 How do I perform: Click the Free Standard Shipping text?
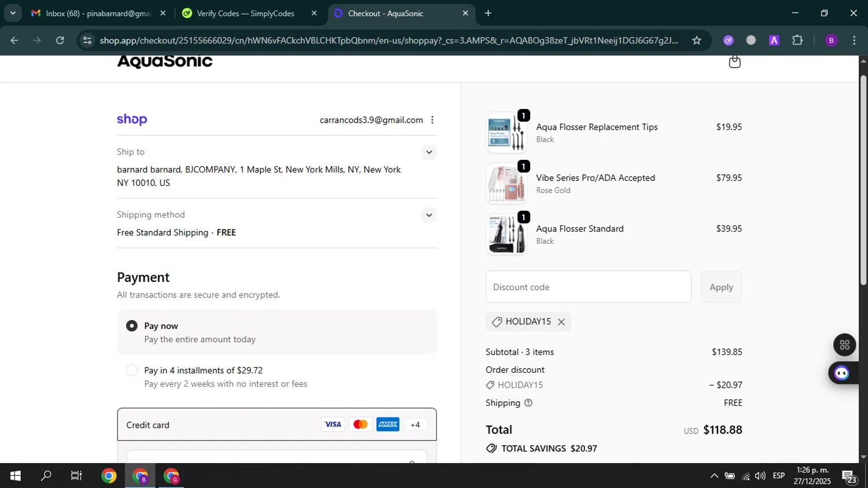point(163,233)
